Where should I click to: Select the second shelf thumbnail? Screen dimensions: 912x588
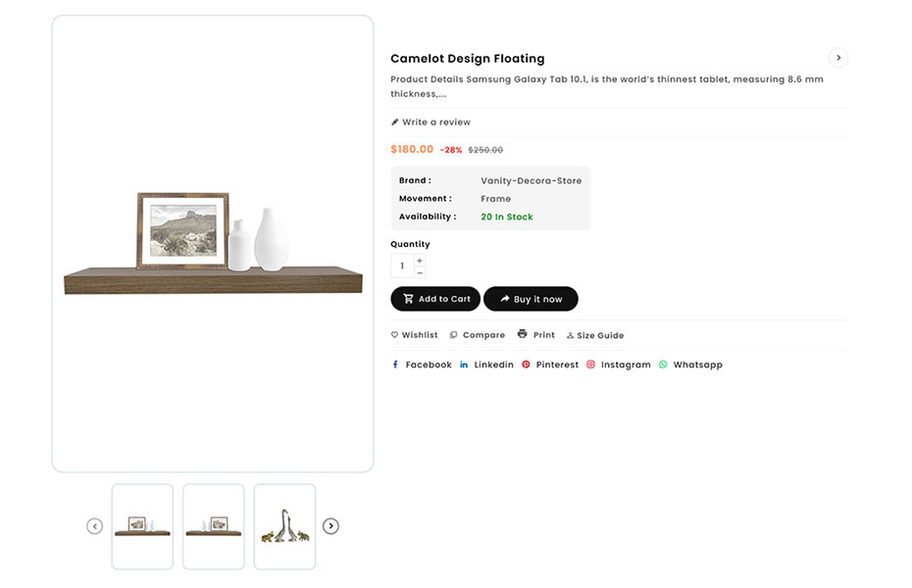[214, 526]
